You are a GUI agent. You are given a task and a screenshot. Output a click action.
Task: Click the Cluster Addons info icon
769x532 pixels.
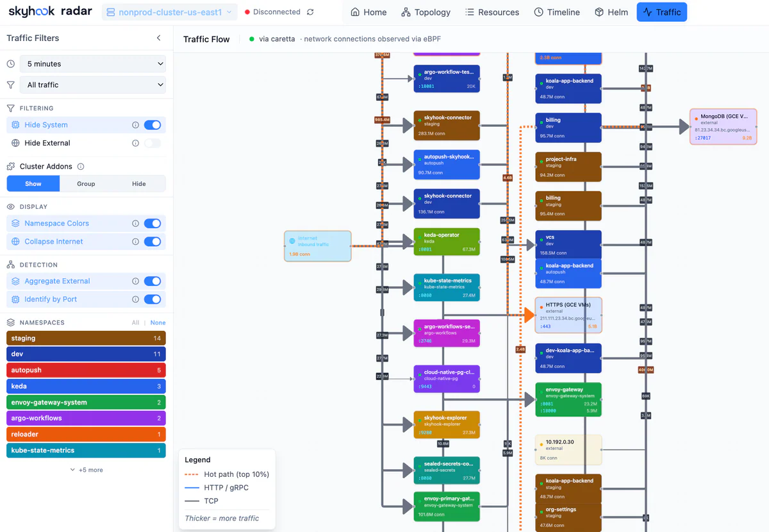[81, 167]
